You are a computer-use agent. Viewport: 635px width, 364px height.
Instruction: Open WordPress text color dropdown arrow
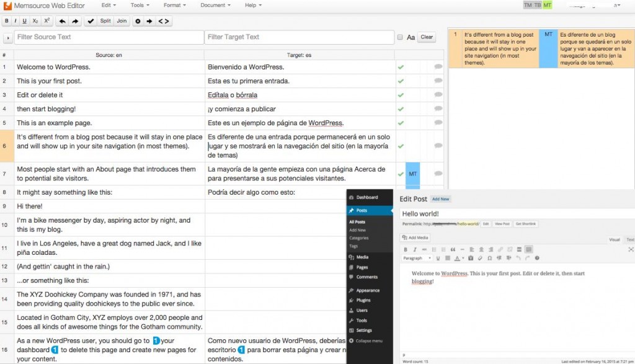tap(463, 258)
